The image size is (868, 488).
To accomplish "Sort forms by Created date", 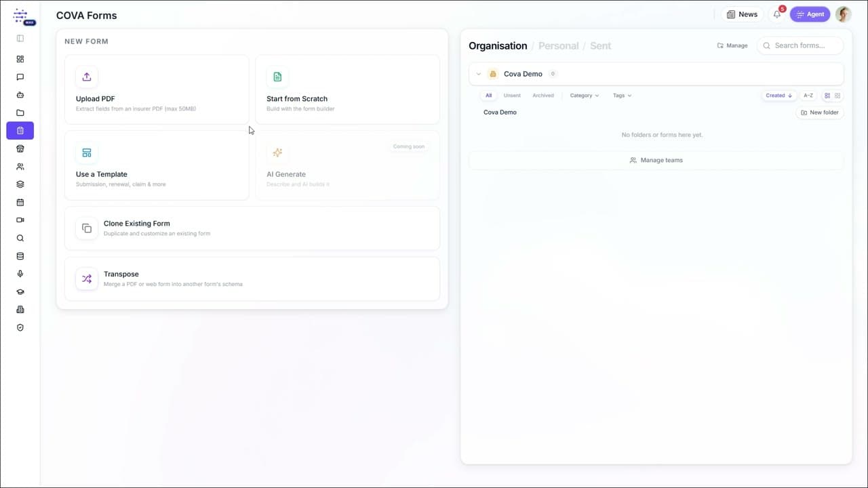I will (779, 96).
